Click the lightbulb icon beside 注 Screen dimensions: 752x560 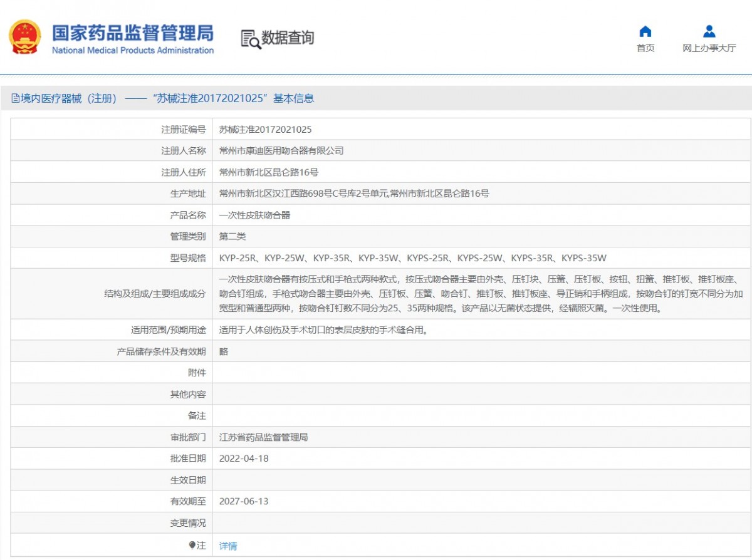click(192, 546)
